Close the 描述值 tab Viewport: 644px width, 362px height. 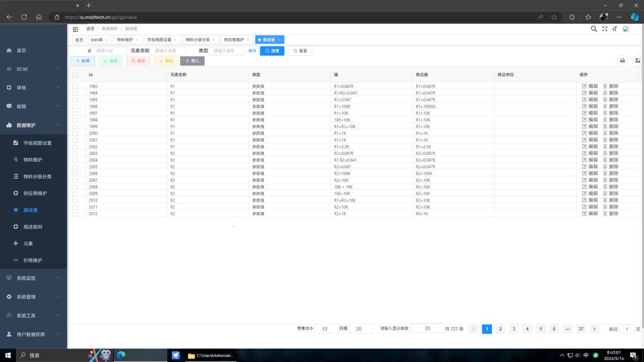pos(279,40)
